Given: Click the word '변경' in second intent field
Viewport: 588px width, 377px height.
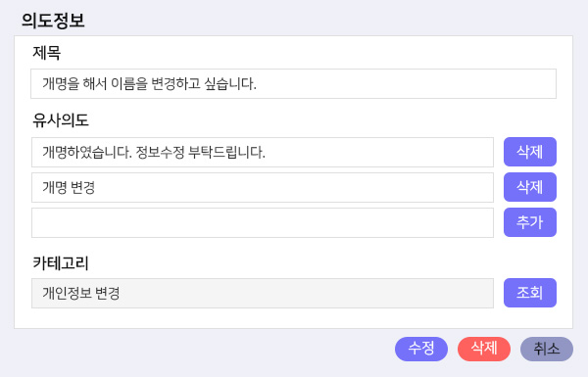Looking at the screenshot, I should tap(82, 187).
